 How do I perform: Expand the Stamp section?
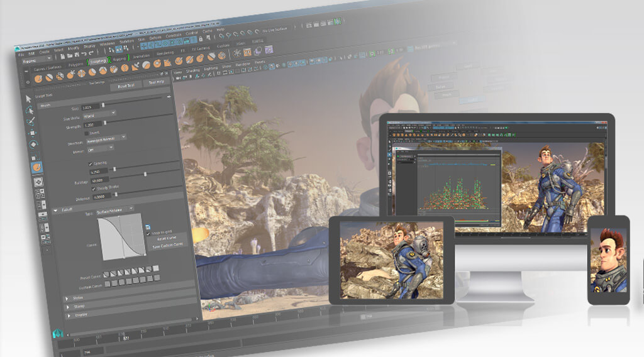coord(68,307)
